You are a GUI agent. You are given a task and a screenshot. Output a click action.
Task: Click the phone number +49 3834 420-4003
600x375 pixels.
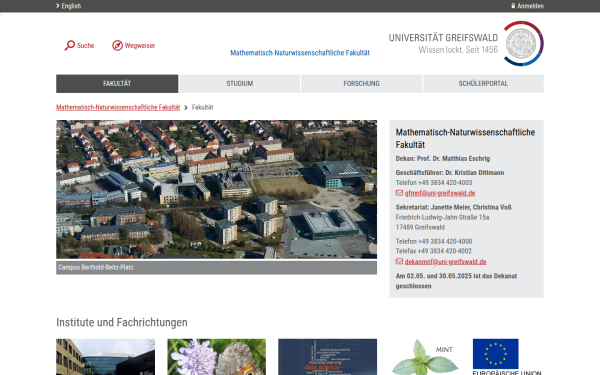(445, 183)
